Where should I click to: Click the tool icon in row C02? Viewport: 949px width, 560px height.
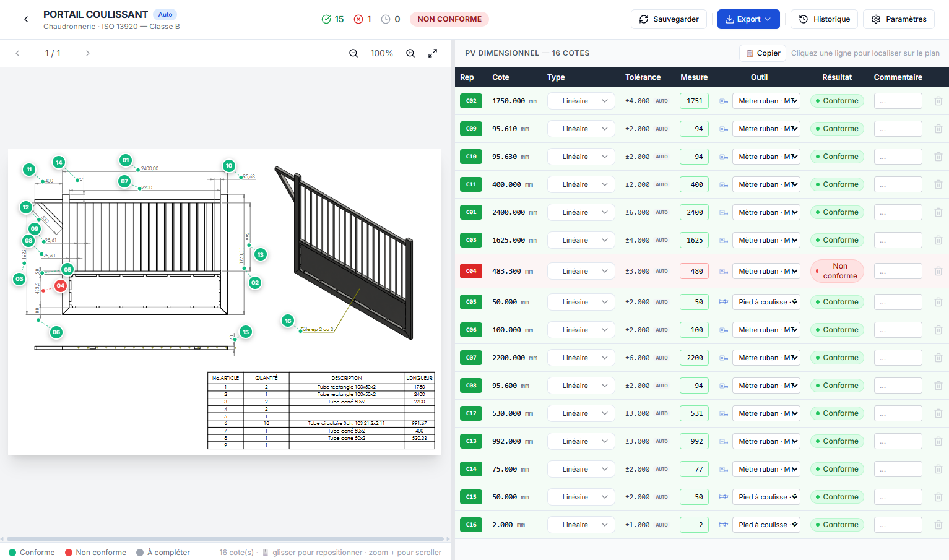723,101
